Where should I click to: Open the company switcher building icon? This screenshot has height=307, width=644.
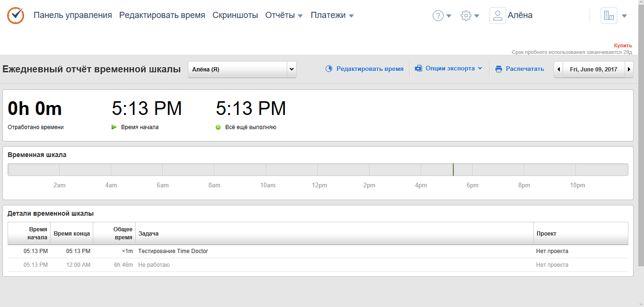[608, 15]
